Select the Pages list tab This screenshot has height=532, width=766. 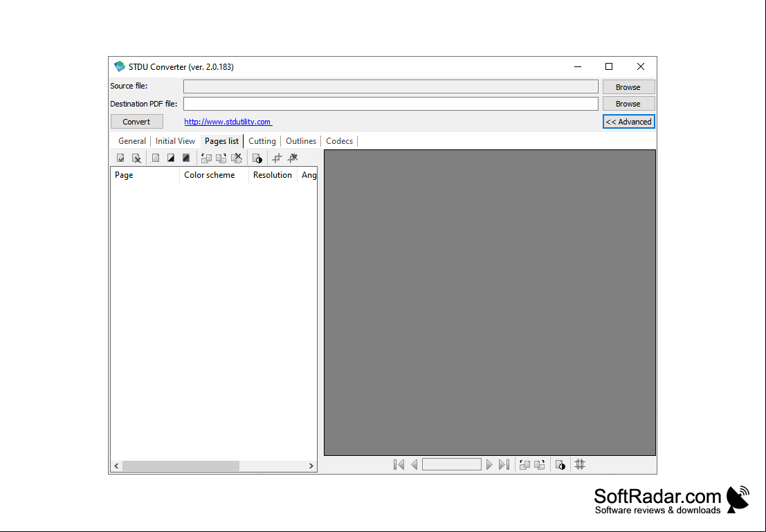(222, 141)
